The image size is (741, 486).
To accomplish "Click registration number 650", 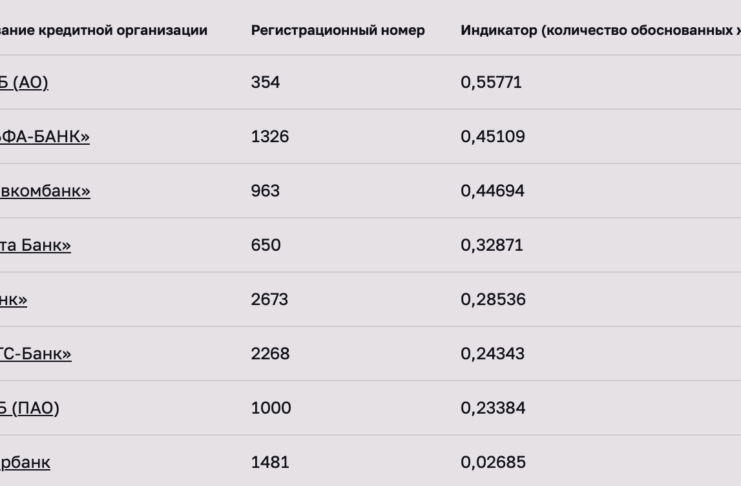I will (x=266, y=245).
